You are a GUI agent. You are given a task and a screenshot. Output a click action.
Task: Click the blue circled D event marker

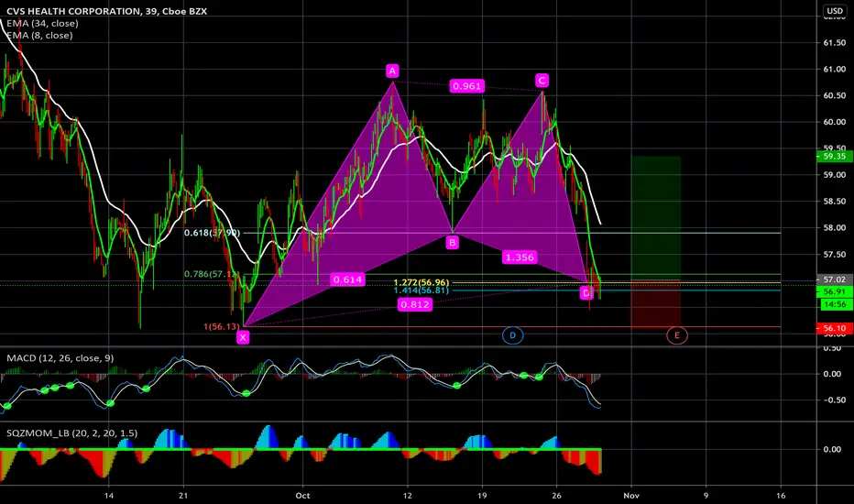click(512, 335)
